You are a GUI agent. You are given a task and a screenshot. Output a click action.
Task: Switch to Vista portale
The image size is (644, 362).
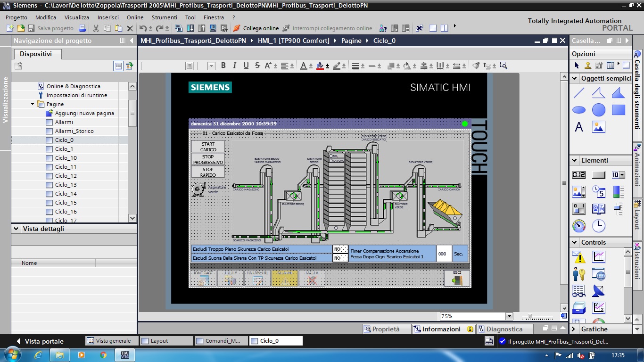[x=40, y=341]
